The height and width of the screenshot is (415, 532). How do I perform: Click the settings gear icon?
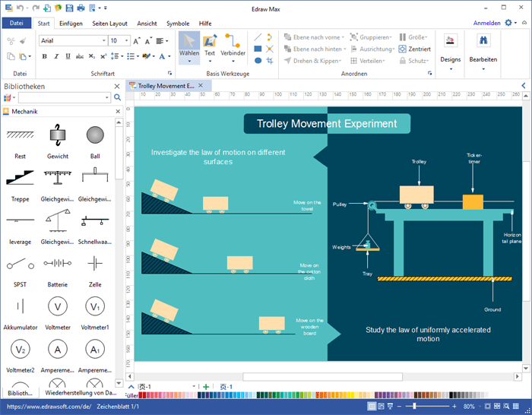(x=508, y=23)
